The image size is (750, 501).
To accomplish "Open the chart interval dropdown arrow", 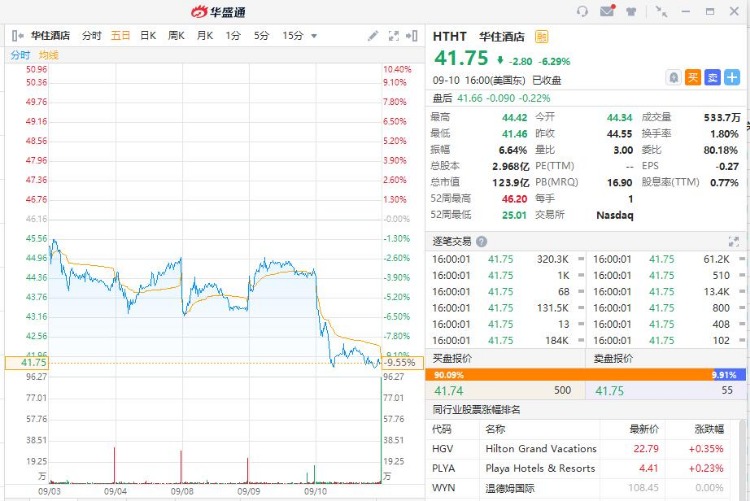I will tap(314, 36).
